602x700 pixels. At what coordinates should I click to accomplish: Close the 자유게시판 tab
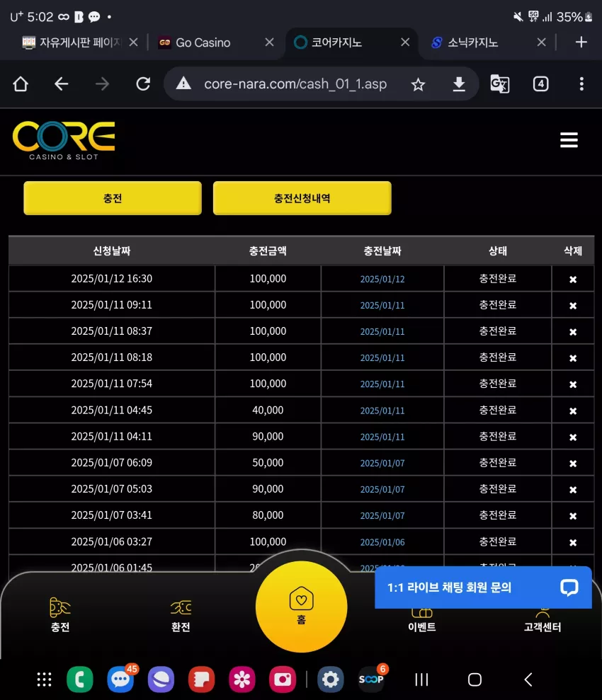click(133, 42)
